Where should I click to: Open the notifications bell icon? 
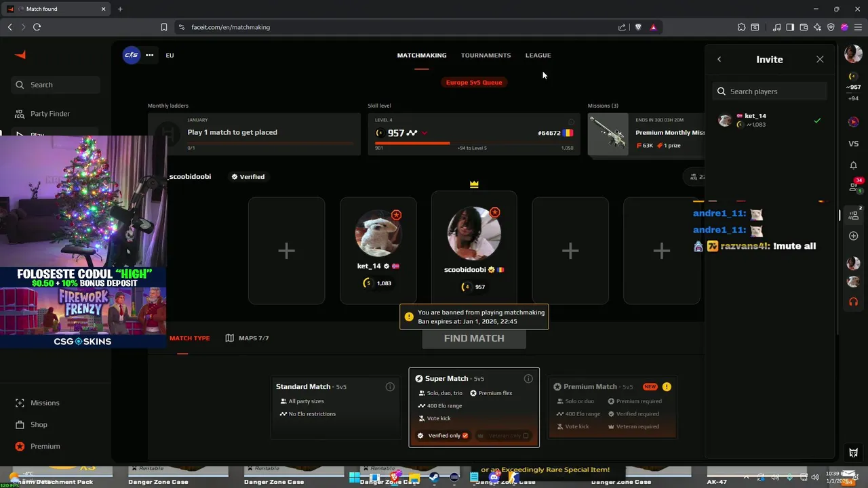[853, 165]
